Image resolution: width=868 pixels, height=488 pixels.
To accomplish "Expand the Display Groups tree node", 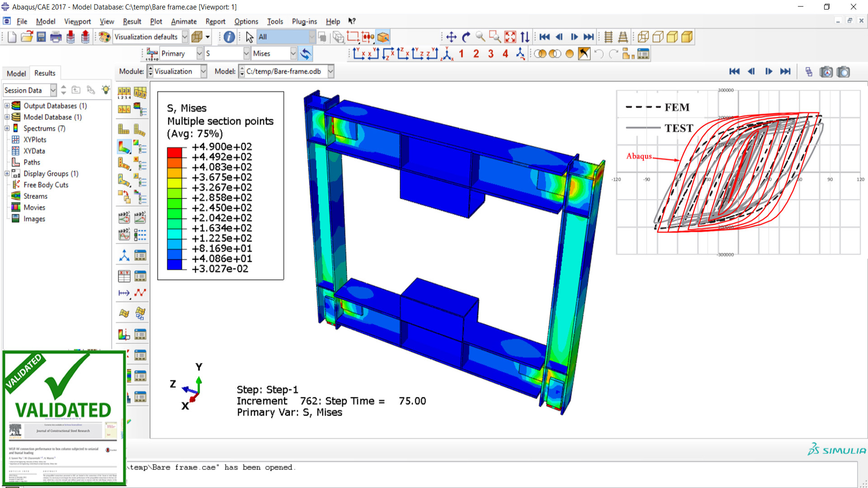I will click(x=7, y=174).
